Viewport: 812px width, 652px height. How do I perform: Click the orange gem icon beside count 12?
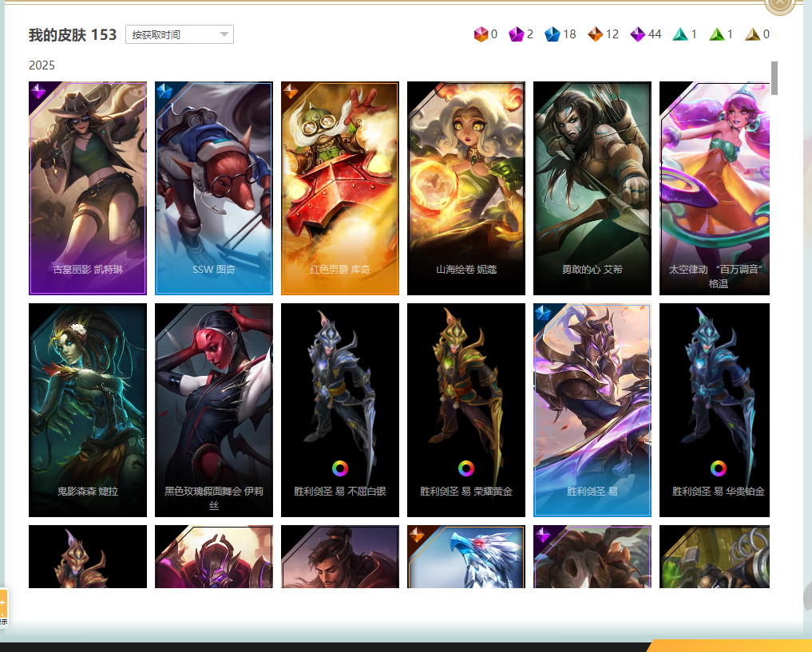pos(596,34)
